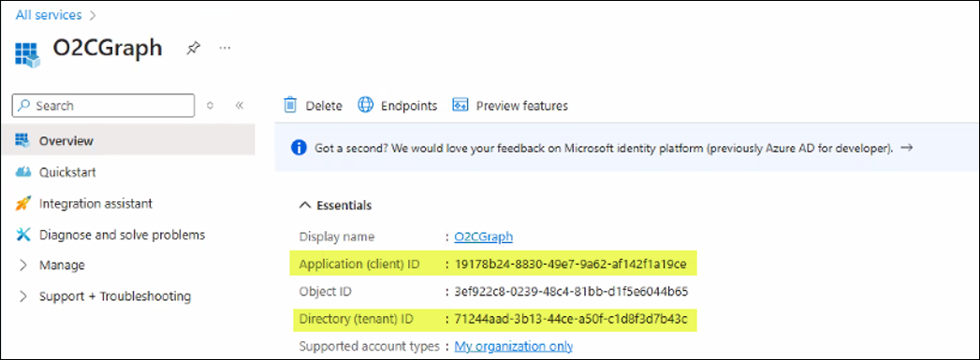Click the Application (client) ID label
Screen dimensions: 980x360
pyautogui.click(x=359, y=265)
